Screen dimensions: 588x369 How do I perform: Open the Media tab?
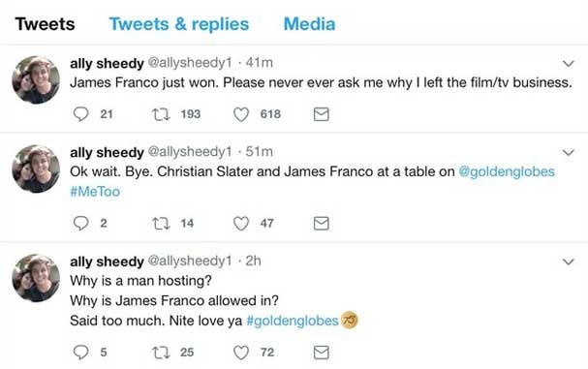(309, 24)
